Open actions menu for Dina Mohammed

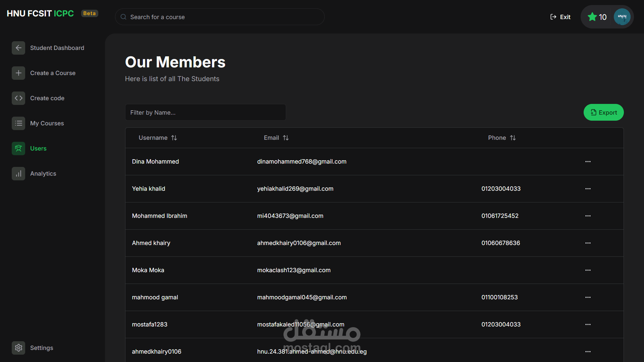(x=588, y=162)
